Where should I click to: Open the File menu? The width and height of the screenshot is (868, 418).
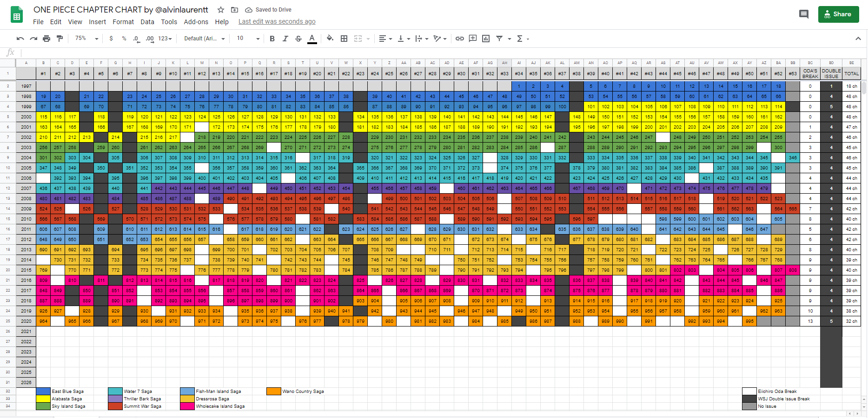click(x=39, y=22)
